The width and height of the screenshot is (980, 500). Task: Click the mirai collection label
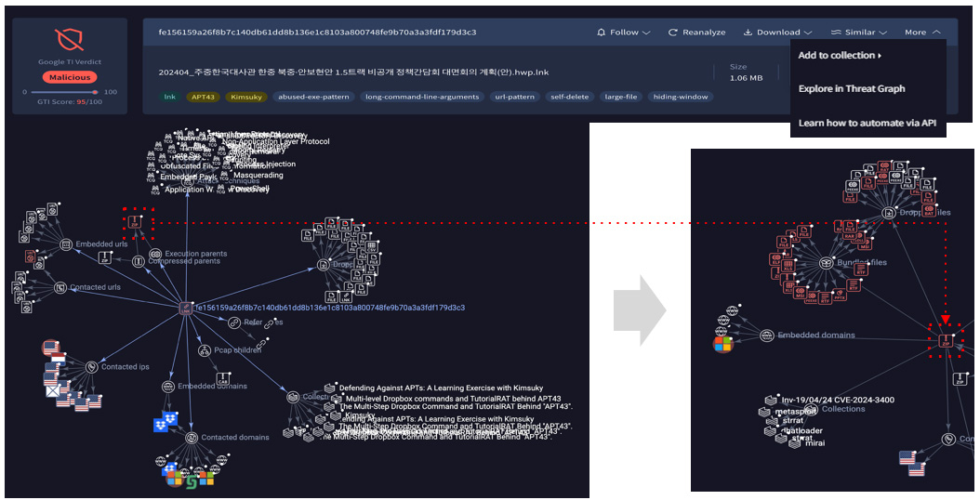coord(815,443)
